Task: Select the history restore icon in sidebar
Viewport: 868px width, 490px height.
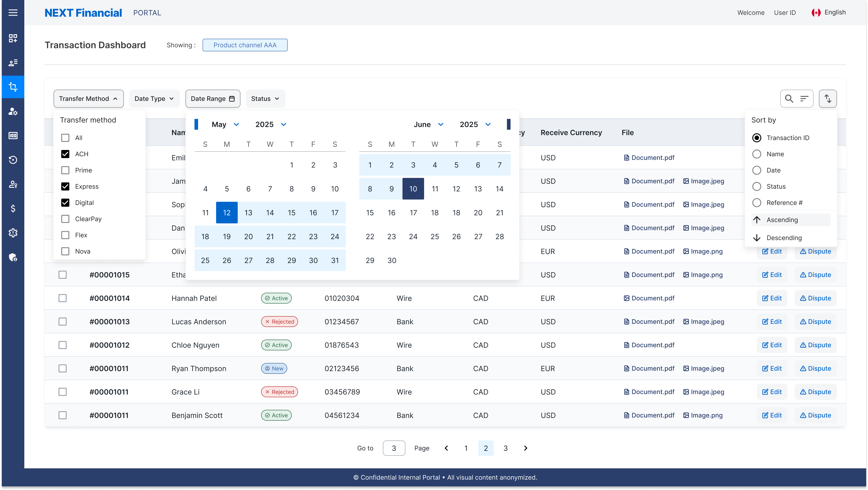Action: point(13,160)
